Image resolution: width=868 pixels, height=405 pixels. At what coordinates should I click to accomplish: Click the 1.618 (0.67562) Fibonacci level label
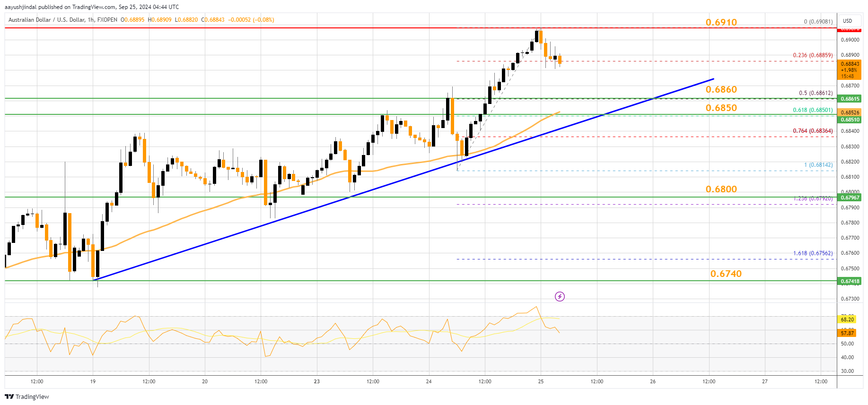pos(813,253)
